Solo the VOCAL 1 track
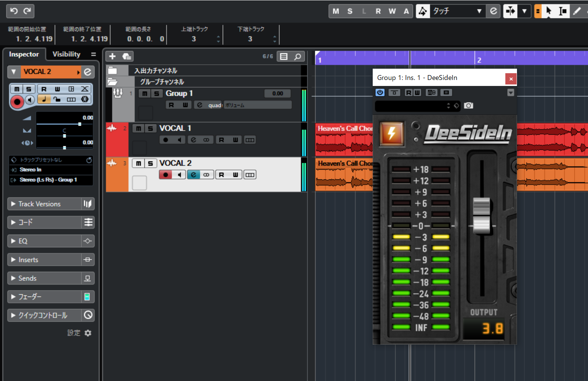The width and height of the screenshot is (588, 381). click(150, 128)
